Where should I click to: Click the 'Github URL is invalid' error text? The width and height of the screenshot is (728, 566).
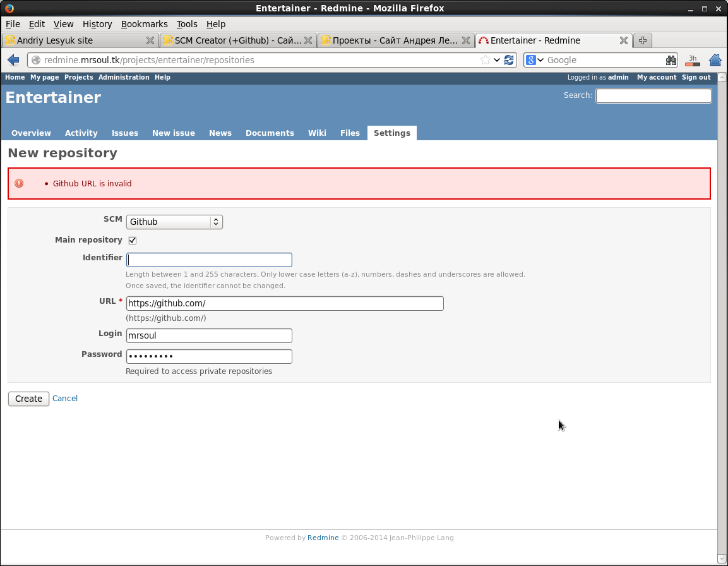(92, 184)
